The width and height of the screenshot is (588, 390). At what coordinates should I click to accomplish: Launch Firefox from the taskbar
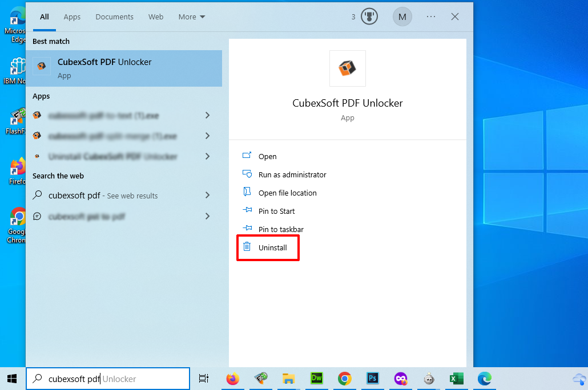(x=232, y=379)
